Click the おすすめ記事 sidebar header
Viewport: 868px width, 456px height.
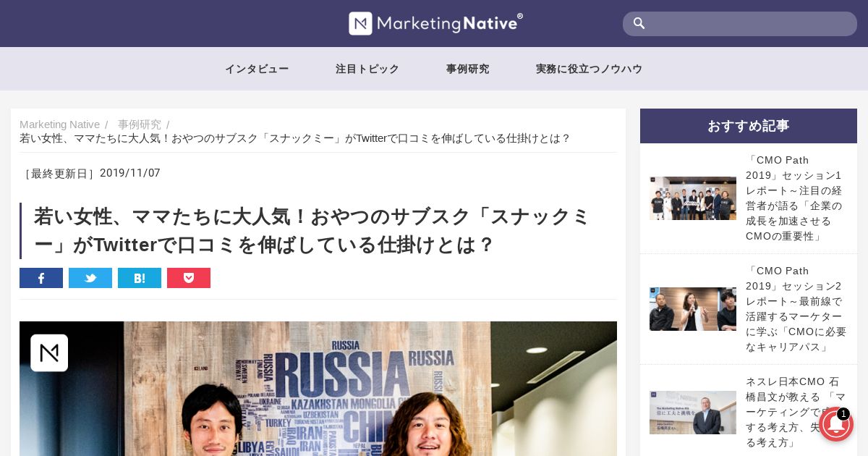[x=749, y=126]
